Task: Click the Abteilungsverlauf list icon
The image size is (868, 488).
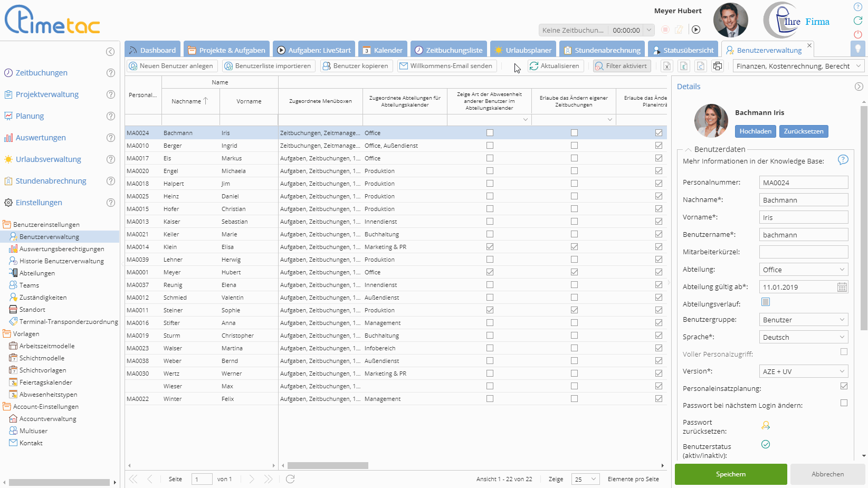Action: (x=766, y=302)
